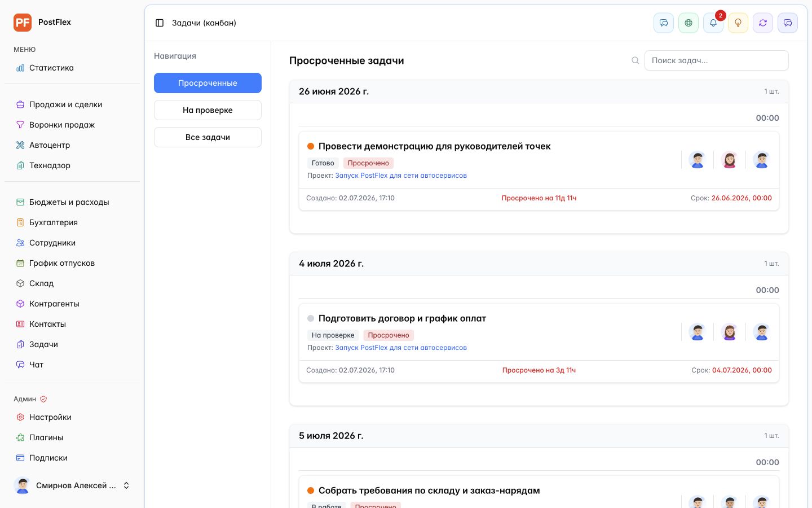Click Просрочено badge in Провести демонстрацию card
Viewport: 812px width, 508px height.
(x=368, y=163)
